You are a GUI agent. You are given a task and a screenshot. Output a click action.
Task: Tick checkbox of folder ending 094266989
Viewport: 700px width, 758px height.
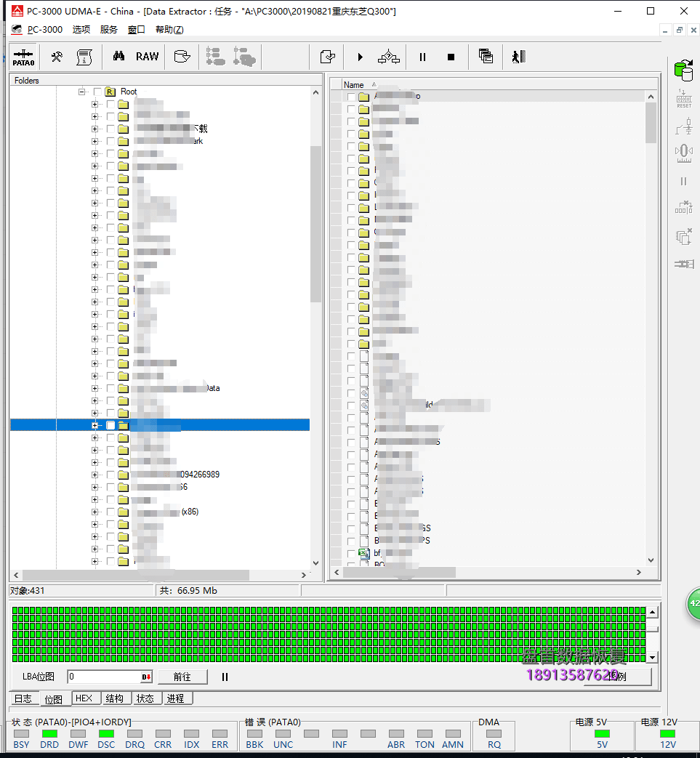point(110,475)
